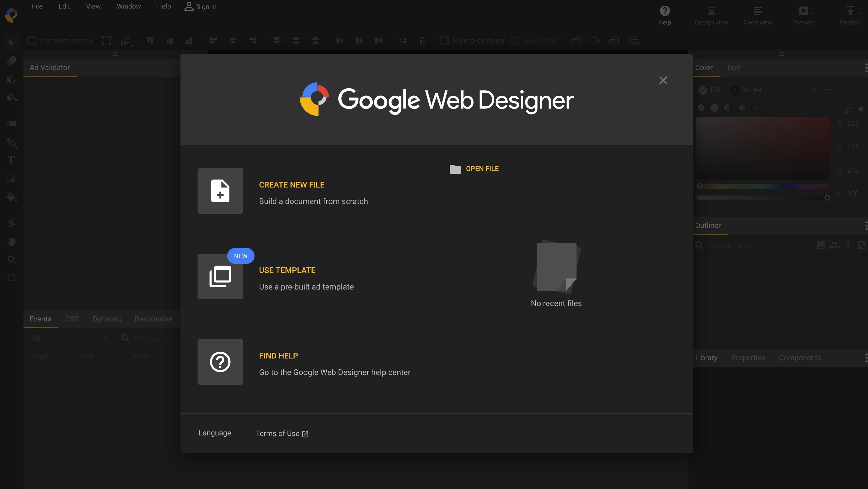Open the Color panel options menu
Image resolution: width=868 pixels, height=489 pixels.
[866, 68]
